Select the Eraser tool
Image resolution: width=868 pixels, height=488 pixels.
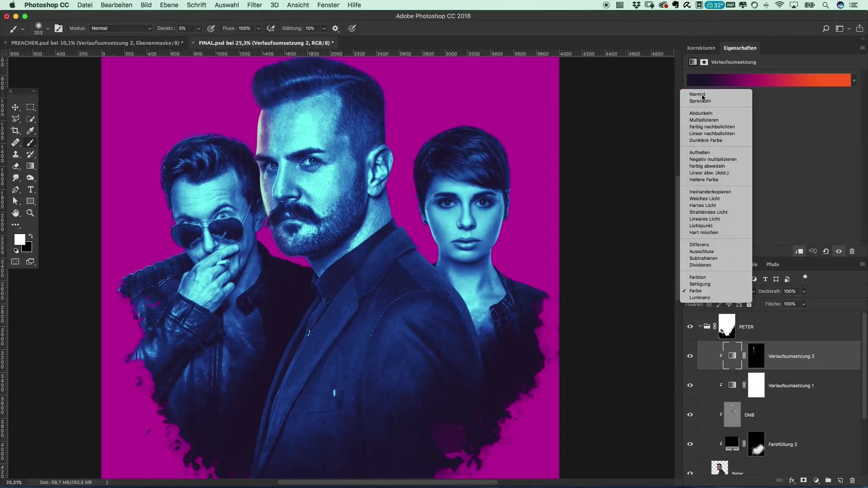coord(15,166)
